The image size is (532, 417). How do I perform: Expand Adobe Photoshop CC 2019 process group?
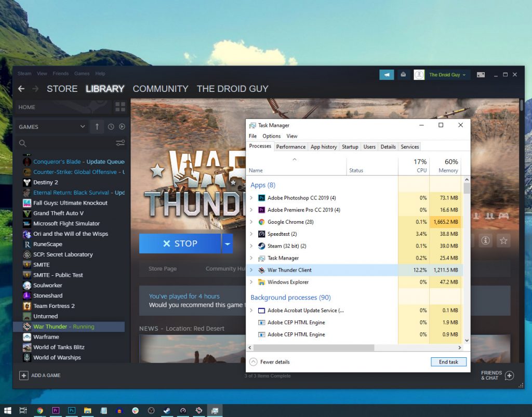pyautogui.click(x=251, y=198)
